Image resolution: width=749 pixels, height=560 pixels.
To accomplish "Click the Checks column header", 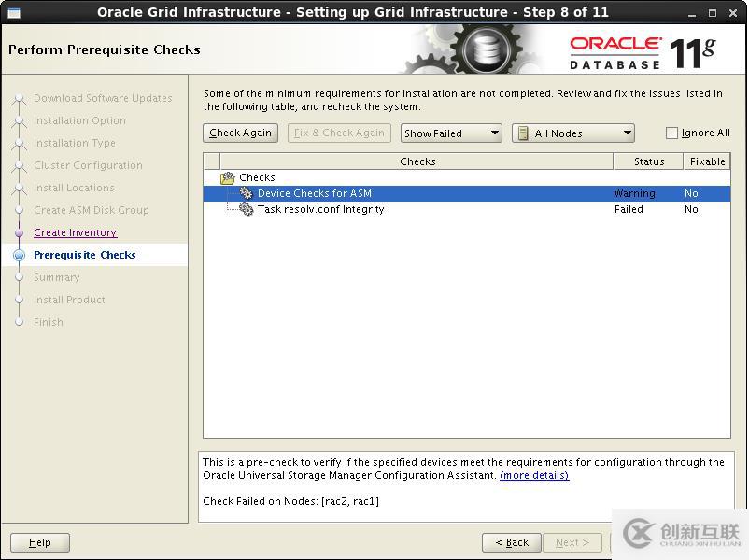I will click(417, 161).
